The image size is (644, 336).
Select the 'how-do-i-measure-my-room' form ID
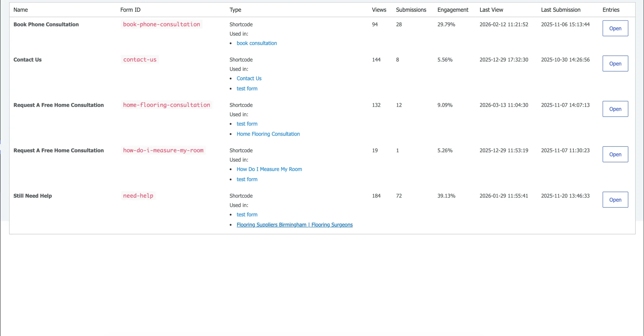163,150
